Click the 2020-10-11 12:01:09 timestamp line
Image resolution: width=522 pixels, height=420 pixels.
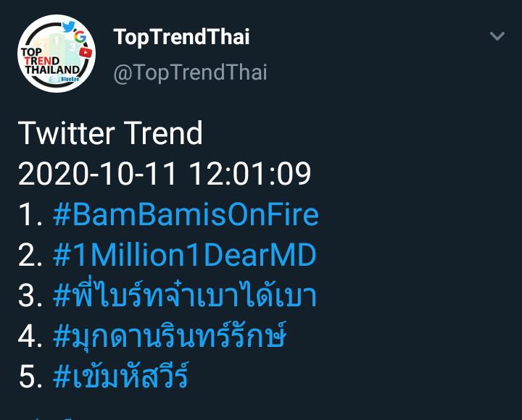165,175
